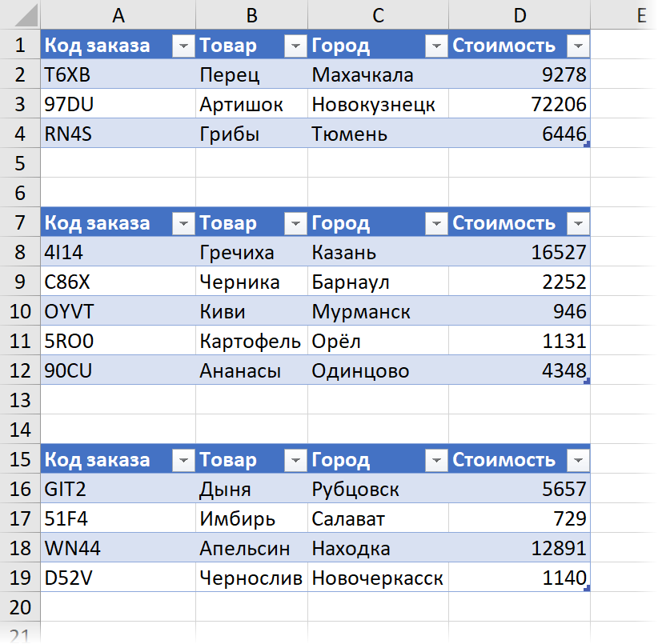Expand Товар filter dropdown in row 7
Image resolution: width=658 pixels, height=644 pixels.
pyautogui.click(x=295, y=223)
